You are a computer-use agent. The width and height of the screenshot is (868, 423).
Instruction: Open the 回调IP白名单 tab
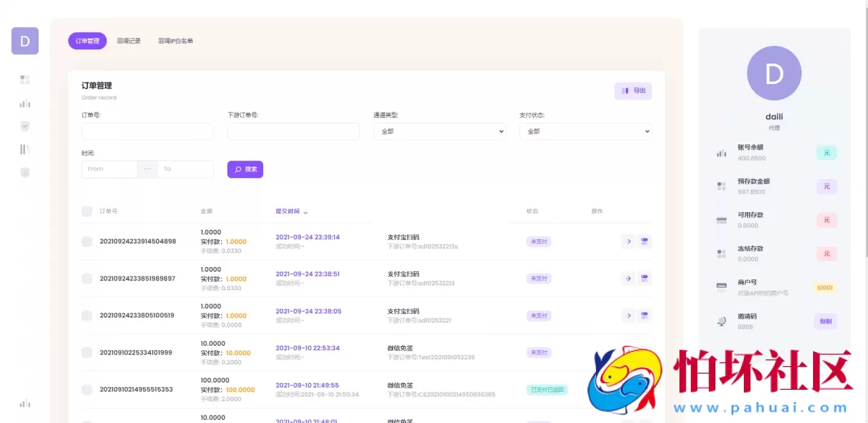(176, 41)
